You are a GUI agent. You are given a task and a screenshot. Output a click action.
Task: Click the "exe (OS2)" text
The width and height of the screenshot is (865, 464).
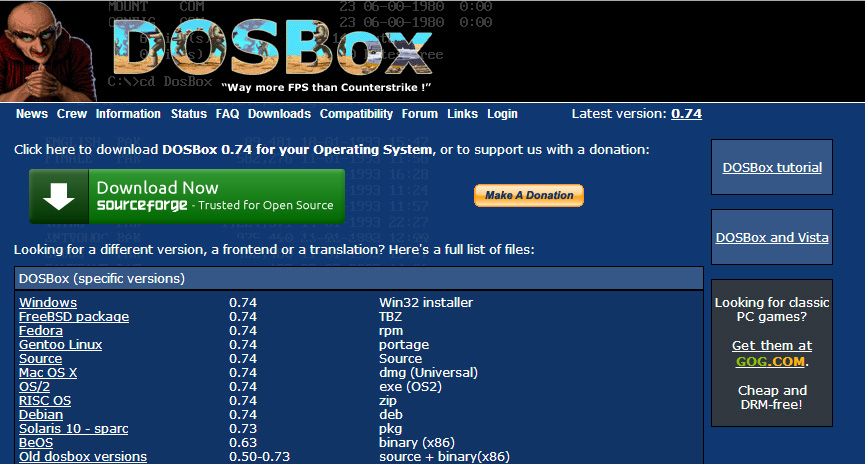tap(410, 386)
